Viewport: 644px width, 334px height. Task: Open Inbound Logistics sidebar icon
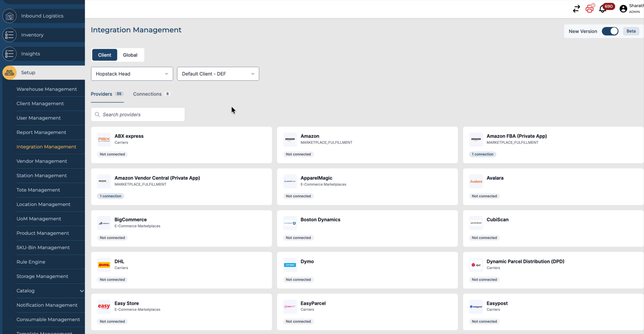[x=10, y=16]
